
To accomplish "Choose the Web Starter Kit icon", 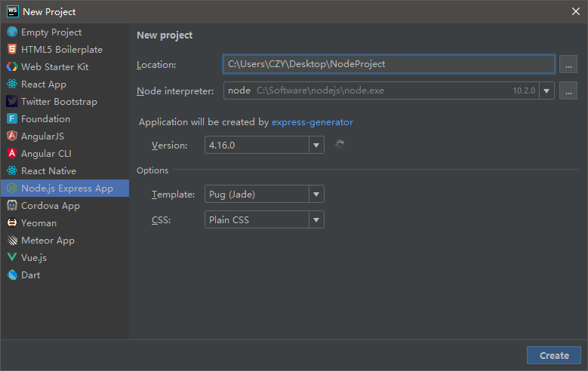I will [x=12, y=67].
